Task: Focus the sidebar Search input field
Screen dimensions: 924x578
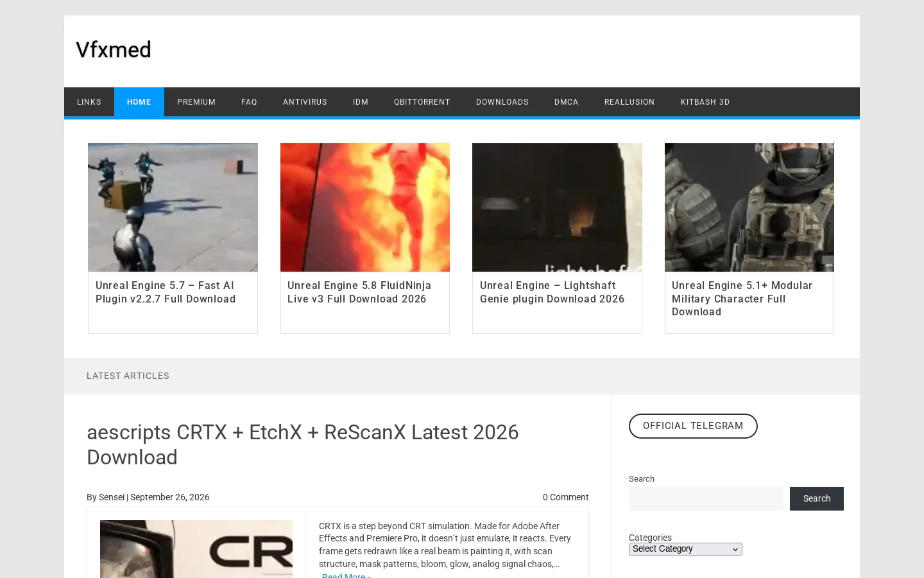Action: pyautogui.click(x=706, y=498)
